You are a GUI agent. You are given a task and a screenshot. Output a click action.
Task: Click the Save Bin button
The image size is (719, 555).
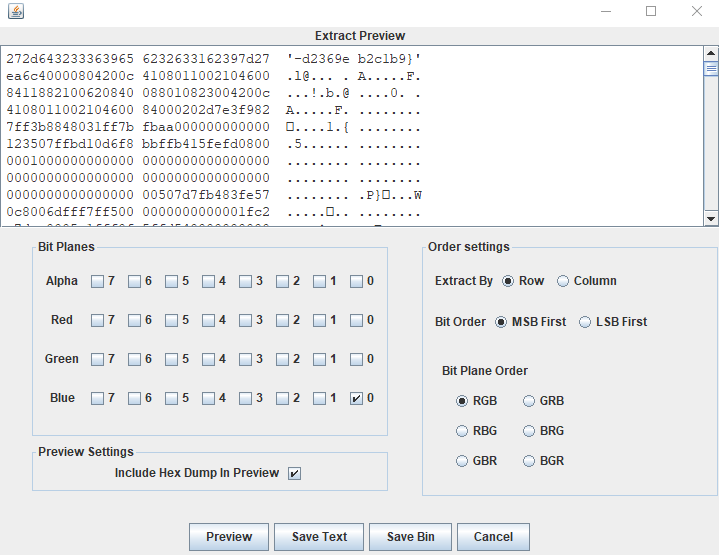(410, 537)
